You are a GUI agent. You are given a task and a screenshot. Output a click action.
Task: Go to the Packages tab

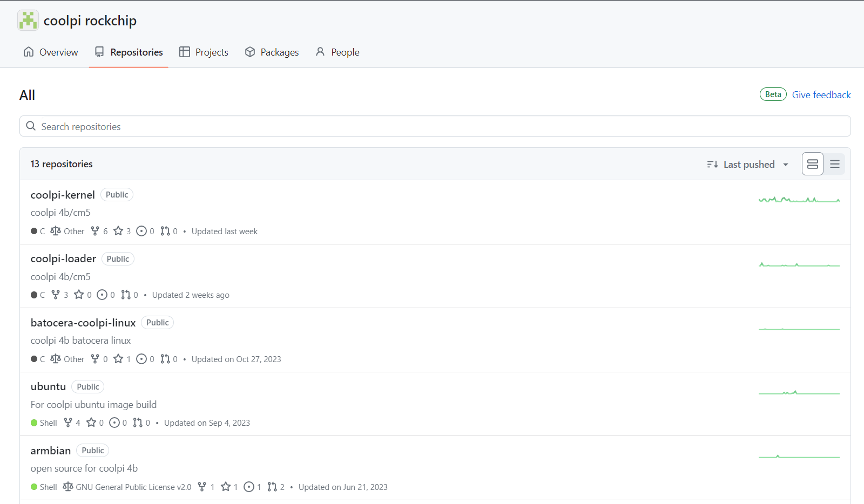click(x=272, y=52)
